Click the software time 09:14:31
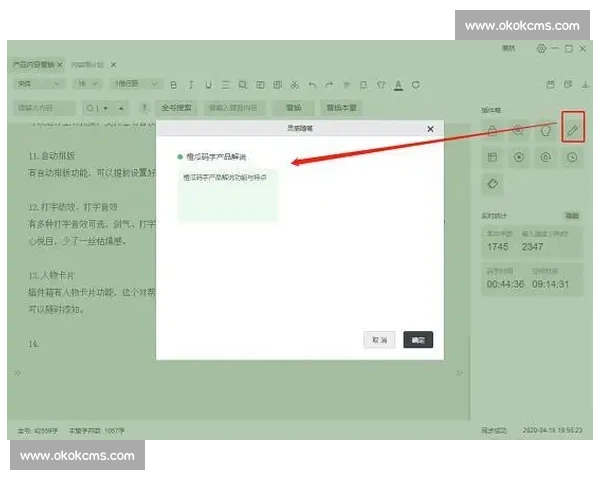 click(550, 284)
